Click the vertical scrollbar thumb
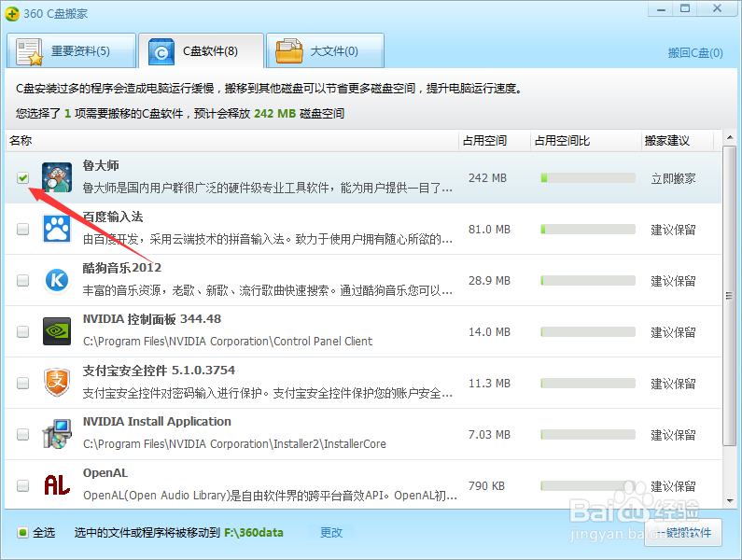Viewport: 742px width, 560px height. click(730, 296)
